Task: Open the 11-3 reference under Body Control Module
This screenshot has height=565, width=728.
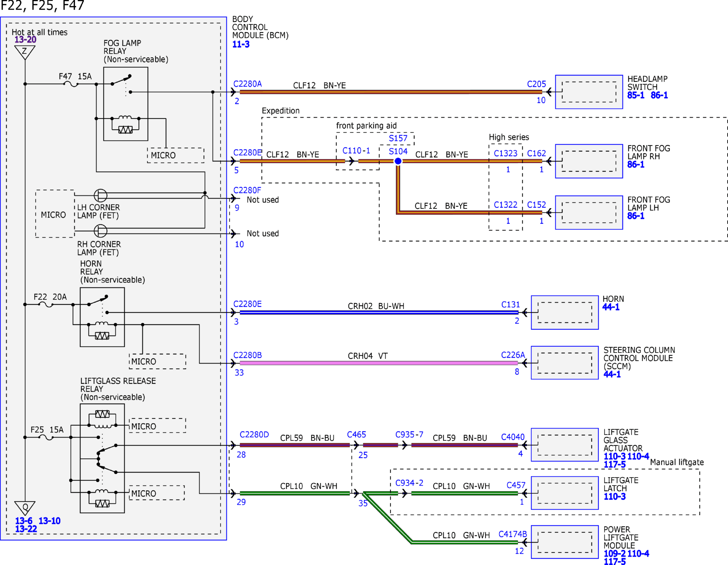Action: click(241, 44)
